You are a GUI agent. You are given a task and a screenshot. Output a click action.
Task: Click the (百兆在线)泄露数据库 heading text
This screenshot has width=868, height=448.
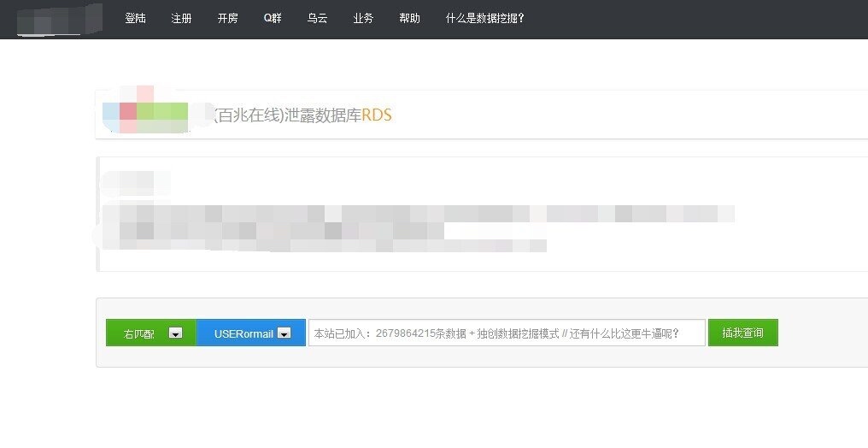tap(287, 115)
